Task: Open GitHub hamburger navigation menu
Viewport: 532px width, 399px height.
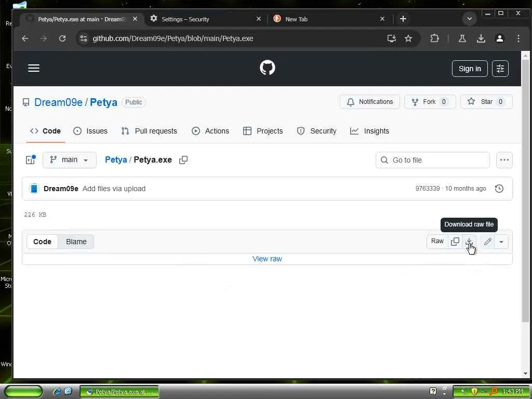Action: (34, 68)
